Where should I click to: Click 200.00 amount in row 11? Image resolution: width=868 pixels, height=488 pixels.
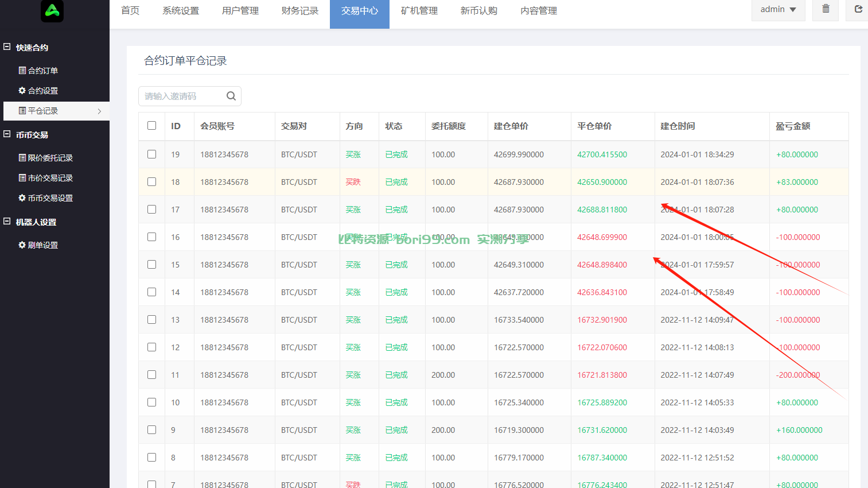(x=443, y=375)
